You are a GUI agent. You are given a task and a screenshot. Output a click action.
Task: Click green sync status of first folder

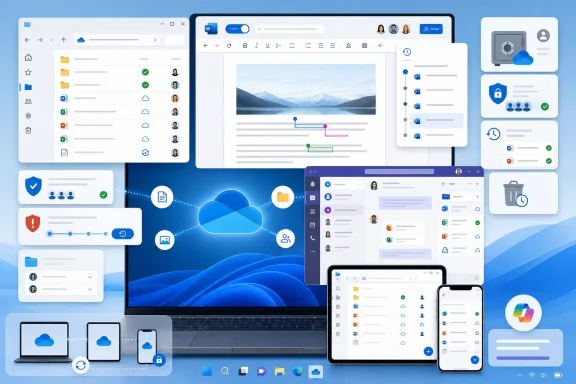tap(145, 72)
